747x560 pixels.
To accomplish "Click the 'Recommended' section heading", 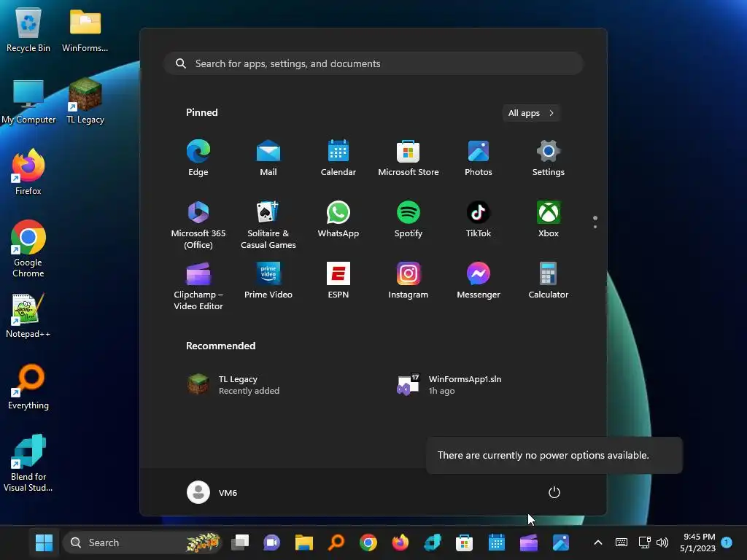I will [x=220, y=346].
